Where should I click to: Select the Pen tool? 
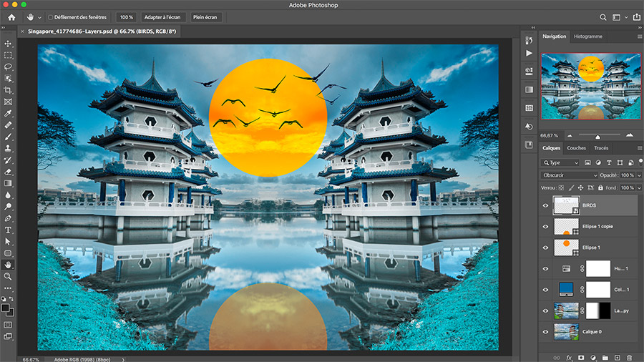8,218
